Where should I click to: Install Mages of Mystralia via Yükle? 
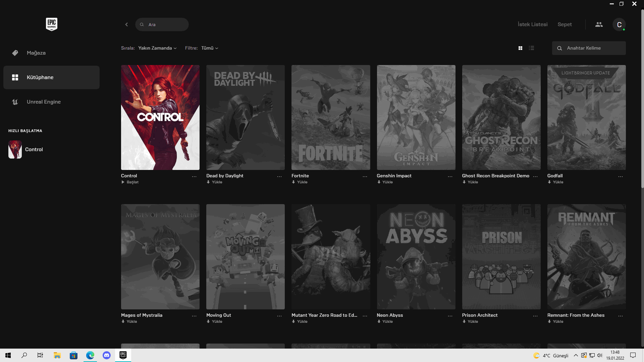pyautogui.click(x=129, y=322)
